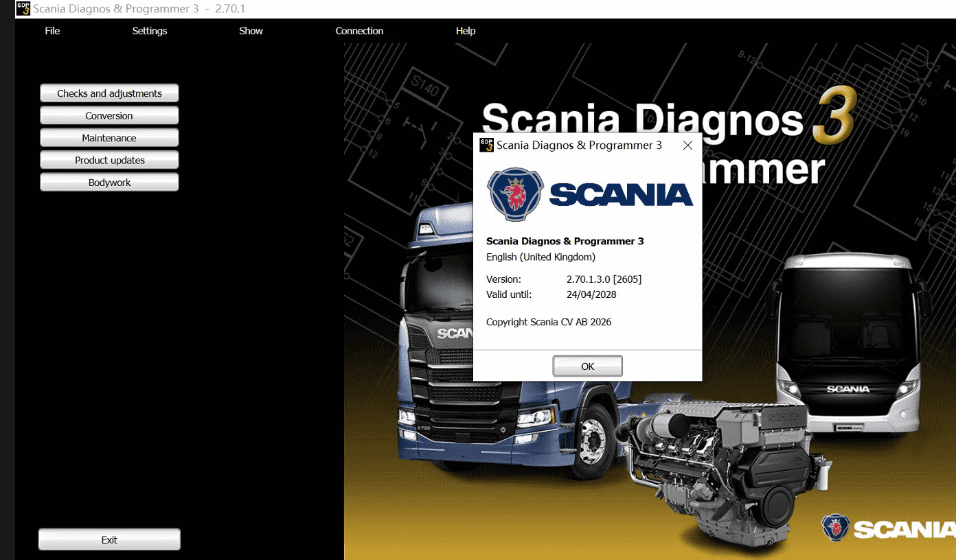The image size is (956, 560).
Task: Open the Bodywork section
Action: point(109,183)
